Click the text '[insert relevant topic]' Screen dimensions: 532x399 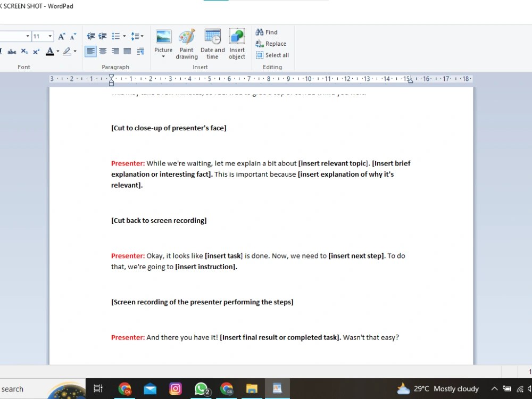pyautogui.click(x=333, y=163)
